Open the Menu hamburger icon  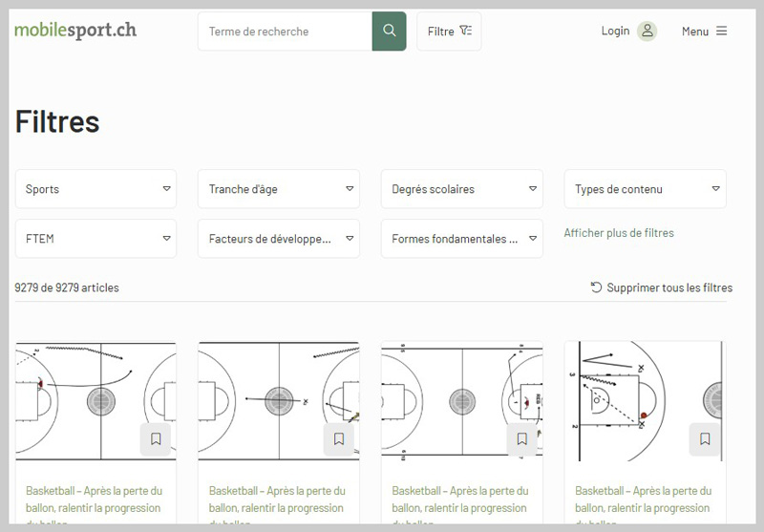pos(721,32)
